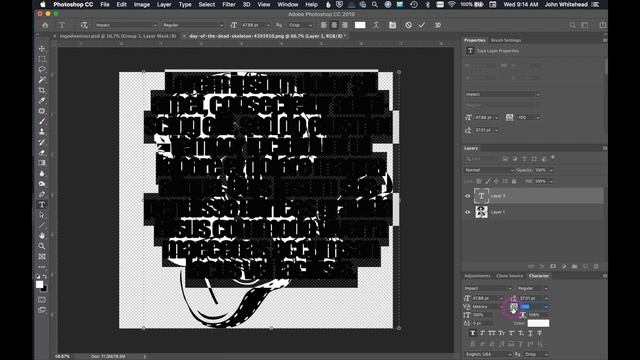Open the Select menu
Image resolution: width=640 pixels, height=360 pixels.
click(207, 4)
